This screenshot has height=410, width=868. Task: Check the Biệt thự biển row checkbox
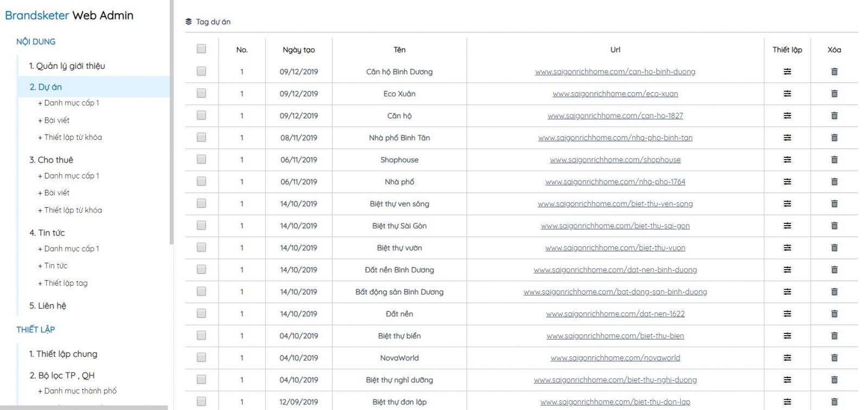tap(201, 335)
